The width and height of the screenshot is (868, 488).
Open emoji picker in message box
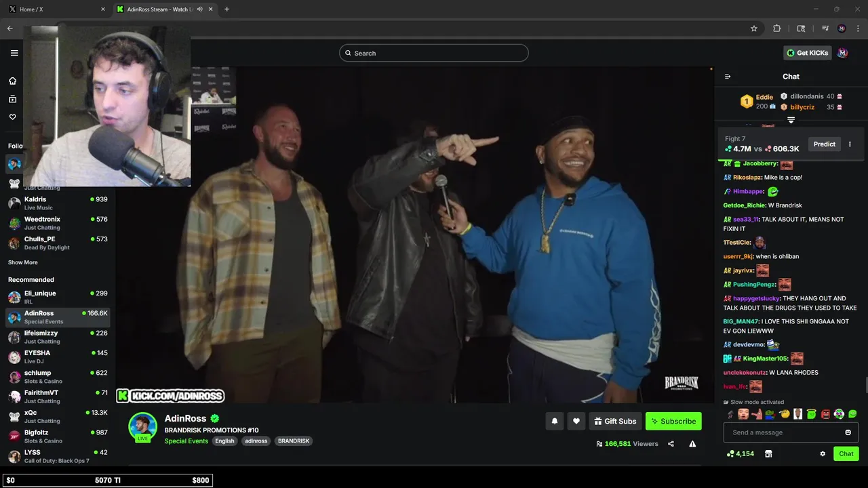(848, 432)
